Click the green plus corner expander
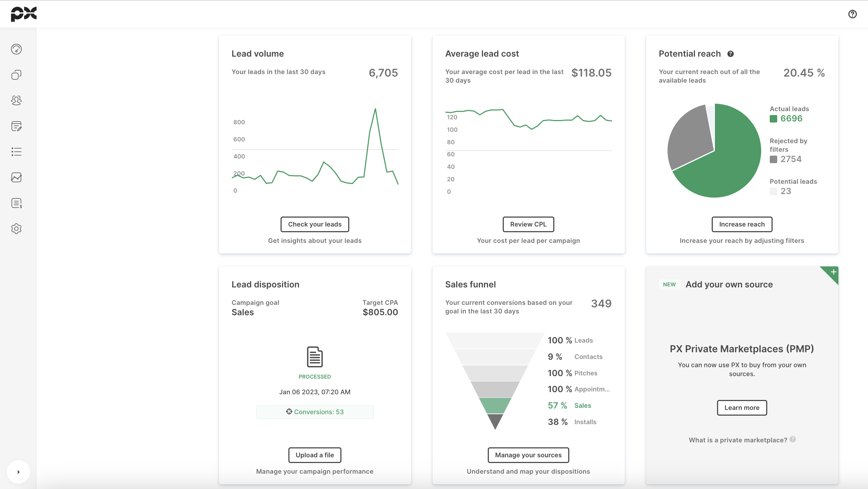868x489 pixels. pos(833,272)
